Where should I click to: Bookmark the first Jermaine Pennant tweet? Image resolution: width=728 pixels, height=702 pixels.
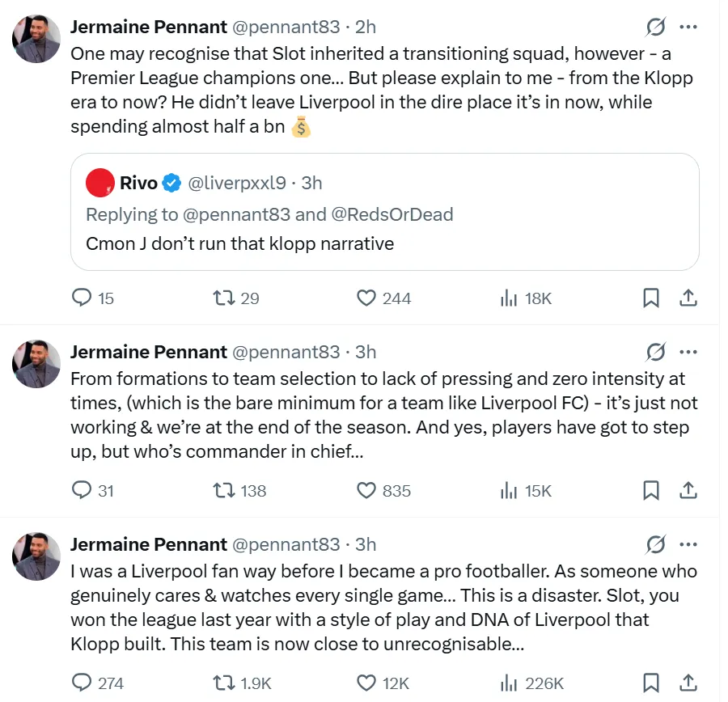651,298
